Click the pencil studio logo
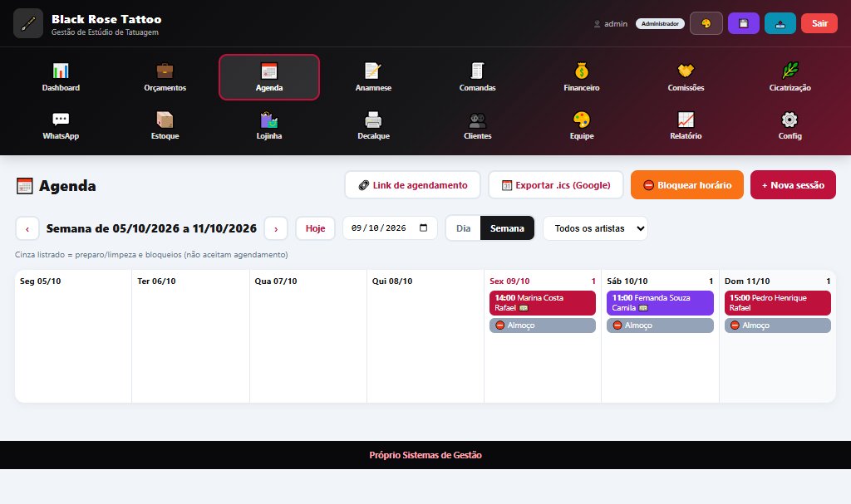Image resolution: width=851 pixels, height=504 pixels. [x=28, y=23]
